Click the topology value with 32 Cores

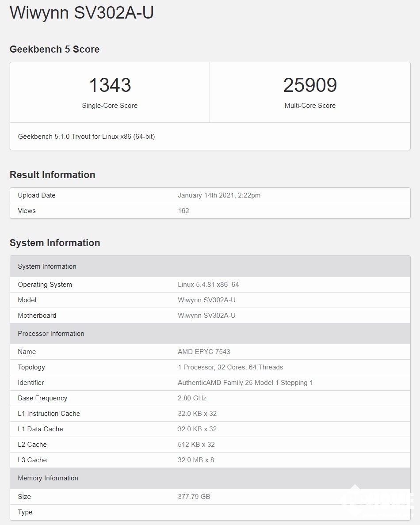coord(230,367)
